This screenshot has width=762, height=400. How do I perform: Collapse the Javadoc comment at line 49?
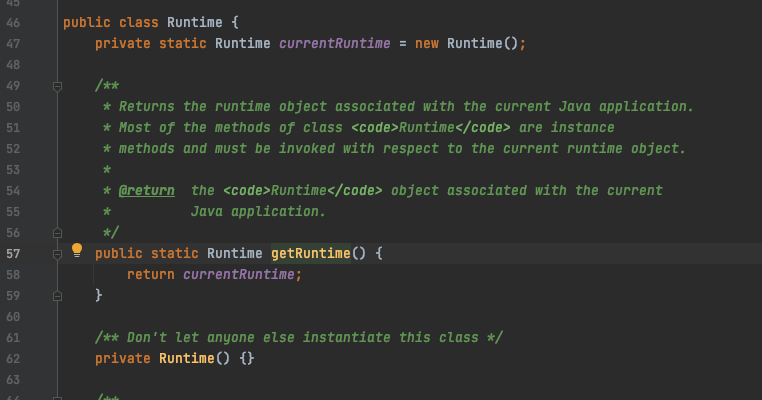(x=58, y=86)
